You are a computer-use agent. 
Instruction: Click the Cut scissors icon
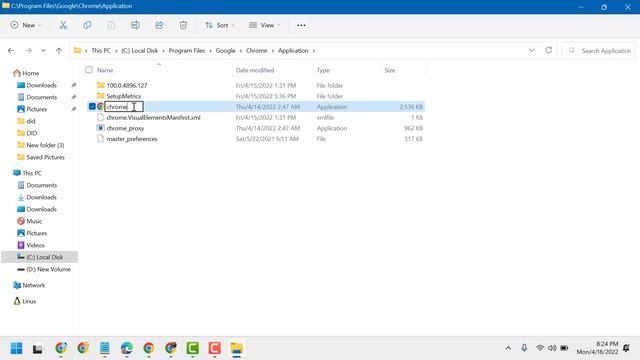point(63,25)
